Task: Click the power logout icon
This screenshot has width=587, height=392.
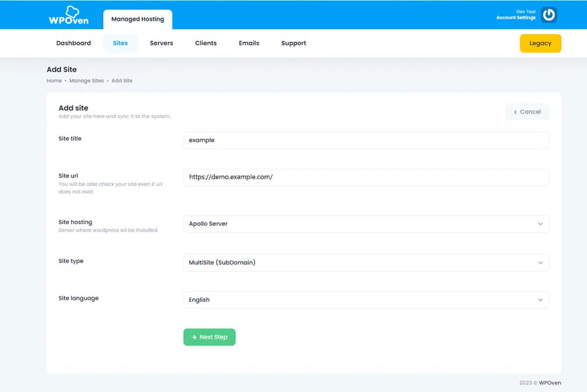Action: pos(549,15)
